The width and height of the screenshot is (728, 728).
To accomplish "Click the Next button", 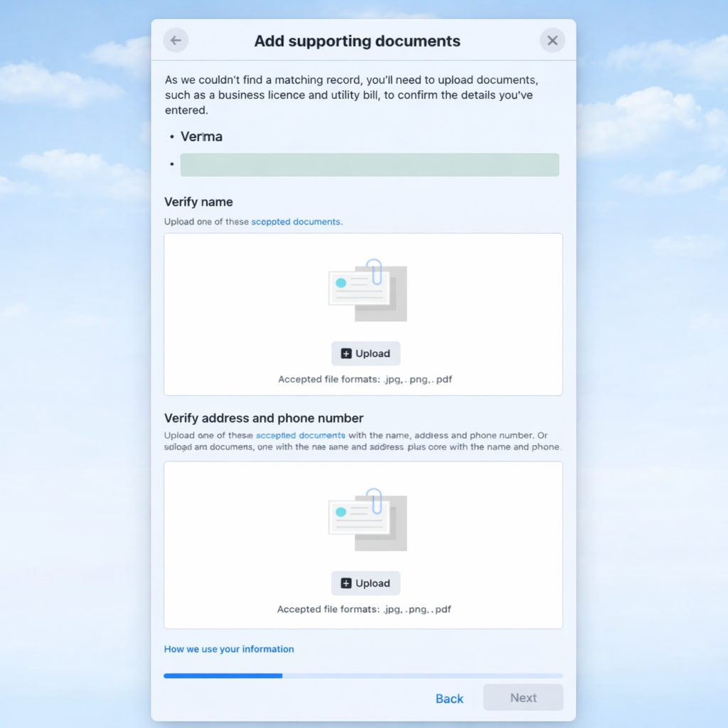I will (x=523, y=697).
